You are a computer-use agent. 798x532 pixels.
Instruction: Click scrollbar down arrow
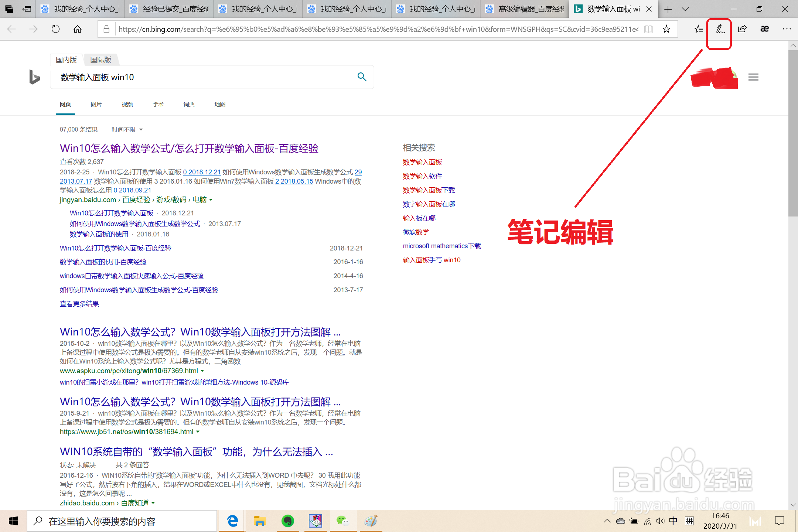793,505
